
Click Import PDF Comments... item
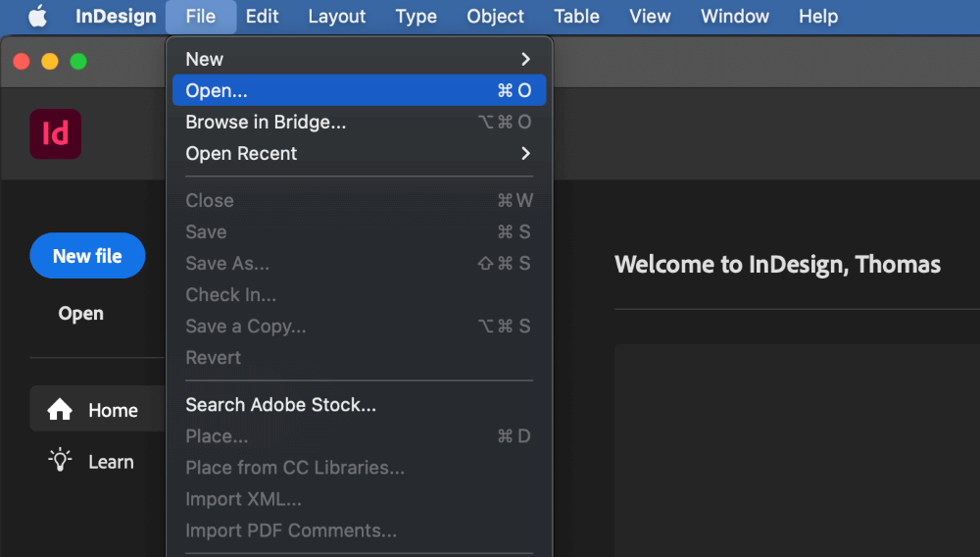click(x=359, y=531)
